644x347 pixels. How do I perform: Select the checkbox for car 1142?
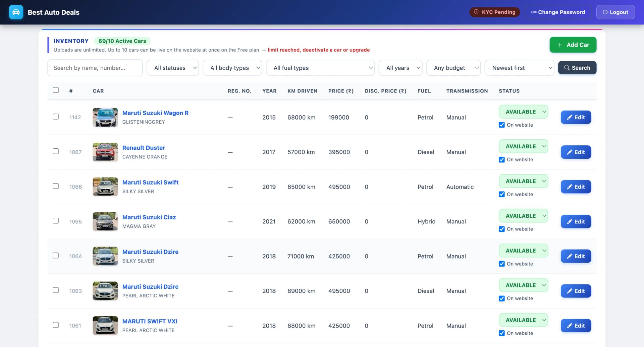point(56,117)
